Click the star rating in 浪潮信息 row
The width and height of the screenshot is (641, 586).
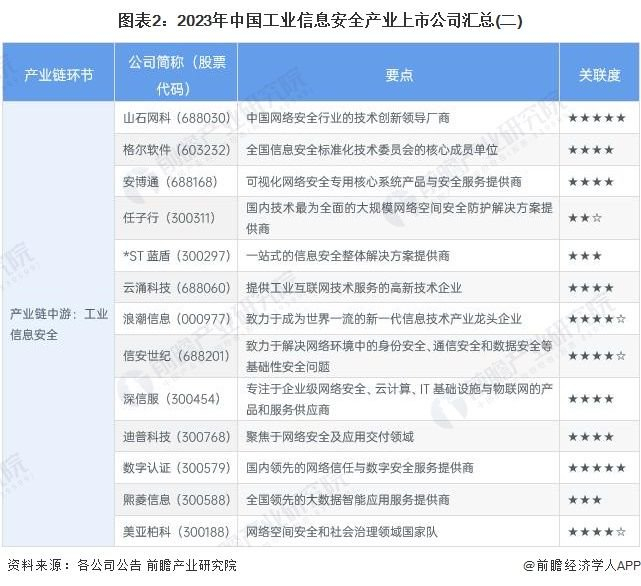(x=597, y=319)
